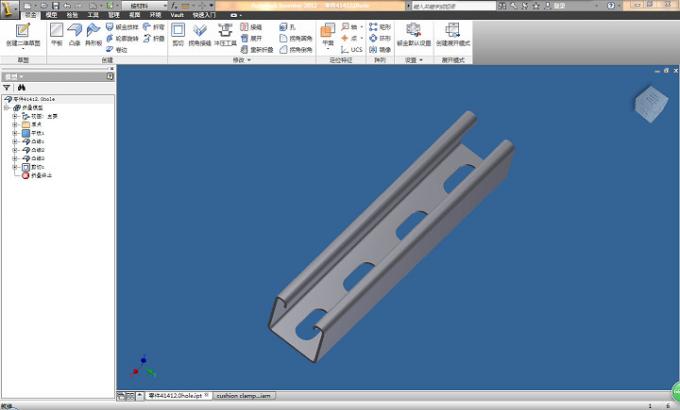Image resolution: width=680 pixels, height=410 pixels.
Task: Create a work Point (点)
Action: 351,38
